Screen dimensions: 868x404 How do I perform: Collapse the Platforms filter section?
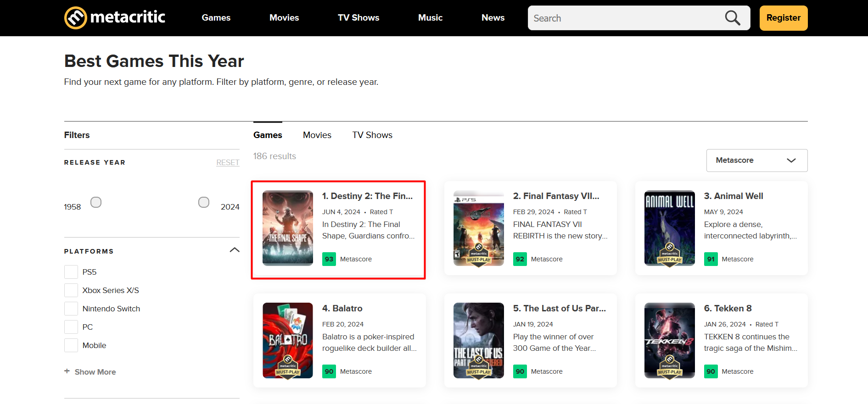coord(235,250)
